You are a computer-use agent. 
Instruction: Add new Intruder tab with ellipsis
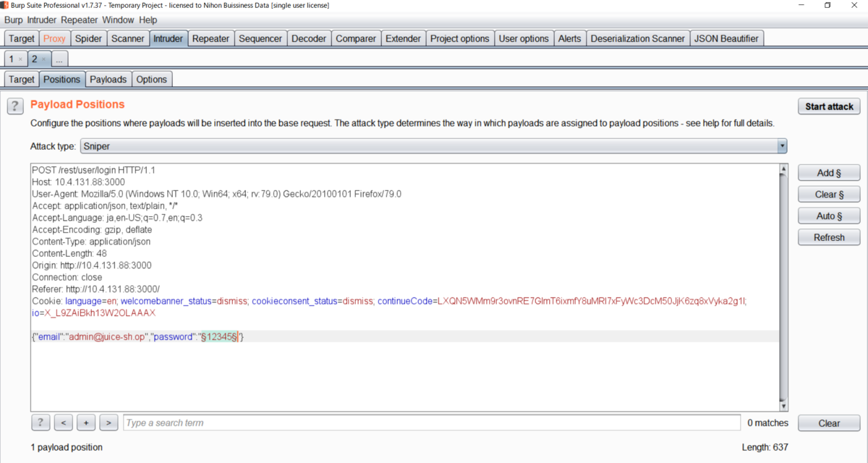60,59
